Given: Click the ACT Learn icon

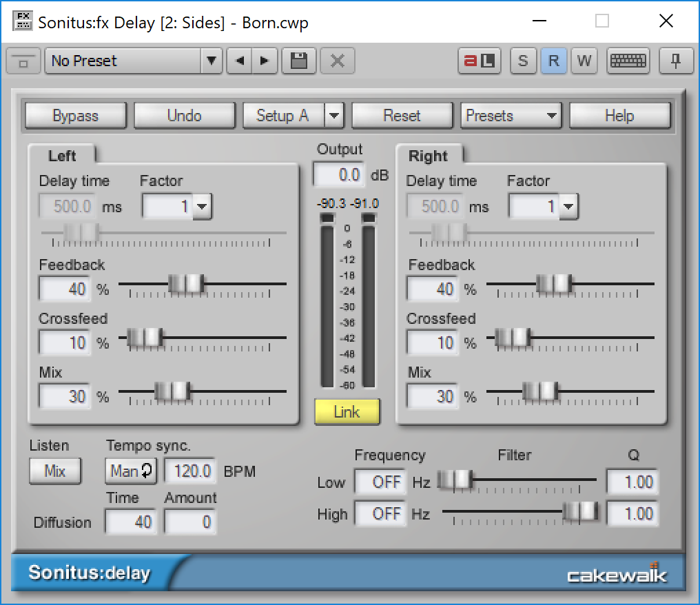Looking at the screenshot, I should 479,61.
